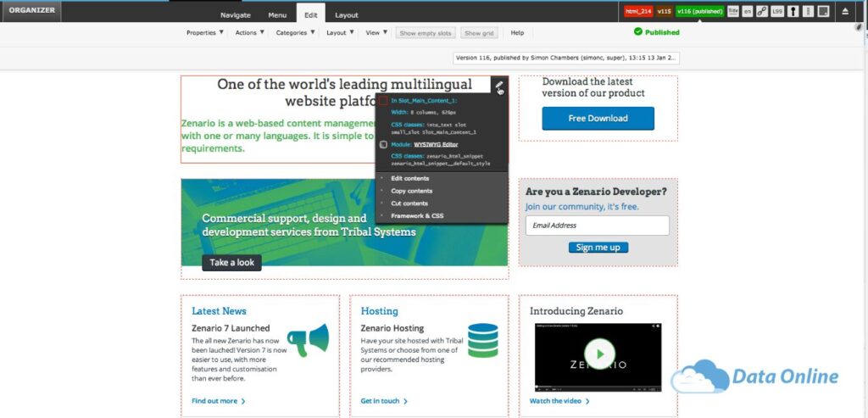Open the Help menu
Viewport: 868px width, 418px height.
(x=517, y=33)
